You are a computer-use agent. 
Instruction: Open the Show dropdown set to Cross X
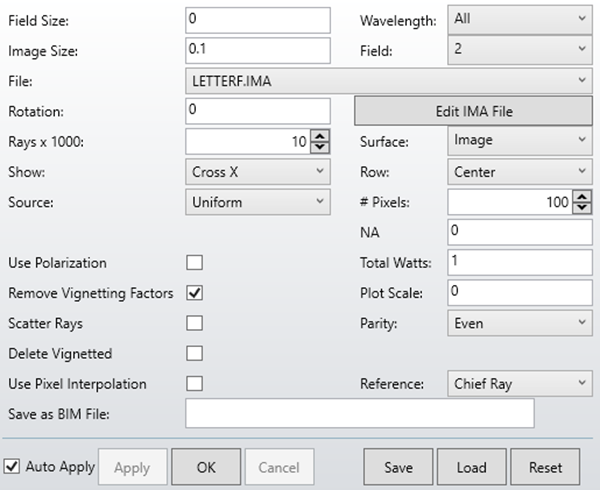(x=257, y=171)
